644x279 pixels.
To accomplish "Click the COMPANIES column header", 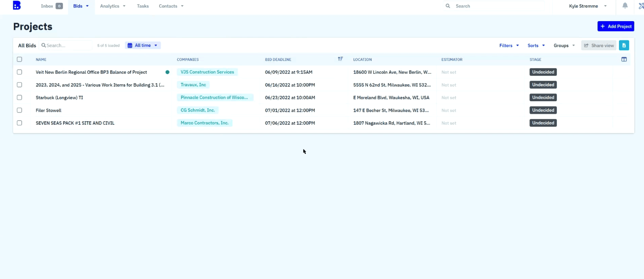I will tap(188, 59).
